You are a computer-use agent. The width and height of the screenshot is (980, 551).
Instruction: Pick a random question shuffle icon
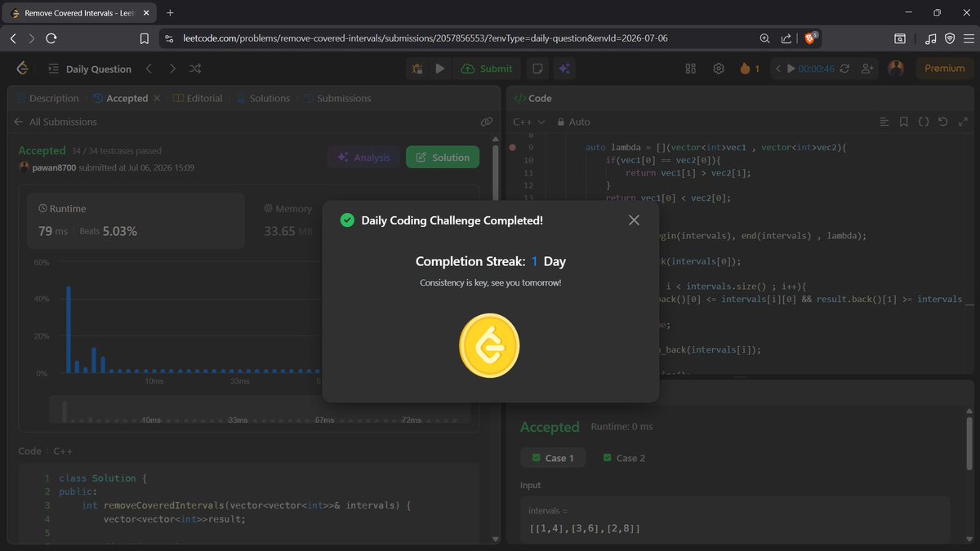tap(195, 69)
